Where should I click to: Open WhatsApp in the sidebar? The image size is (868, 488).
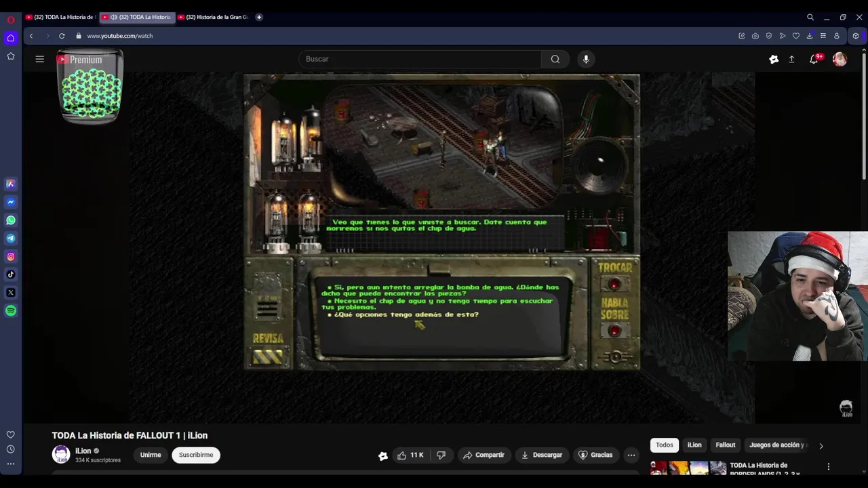11,220
